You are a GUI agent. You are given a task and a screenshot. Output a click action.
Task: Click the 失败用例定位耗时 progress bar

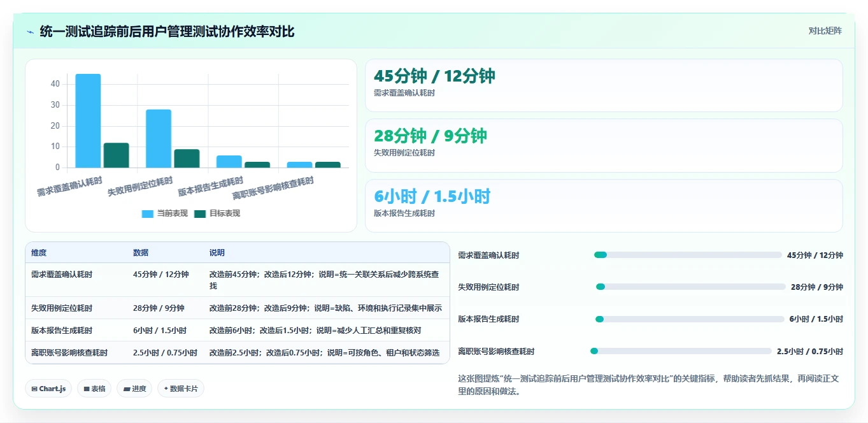tap(691, 287)
